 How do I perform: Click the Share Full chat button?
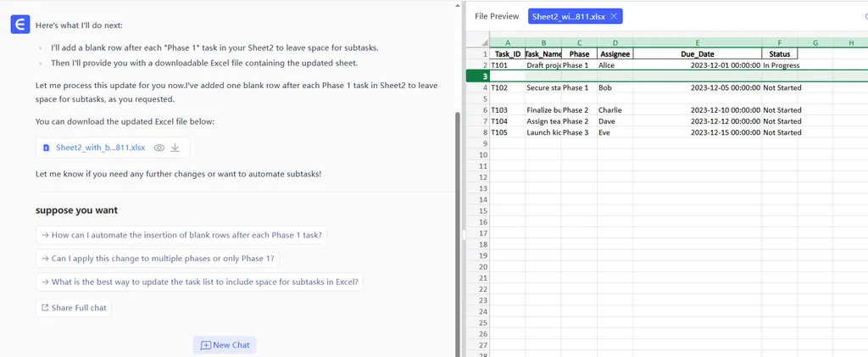pos(74,308)
